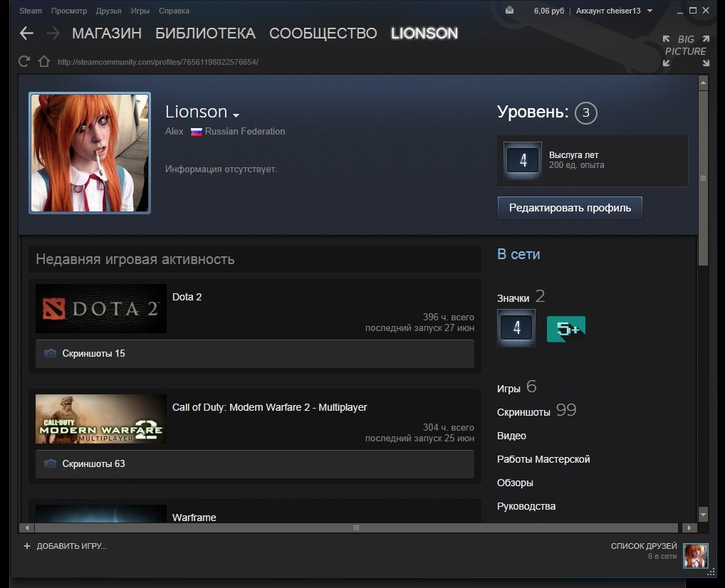Image resolution: width=725 pixels, height=588 pixels.
Task: Open Скриншоты 63 for Modern Warfare 2
Action: click(255, 463)
